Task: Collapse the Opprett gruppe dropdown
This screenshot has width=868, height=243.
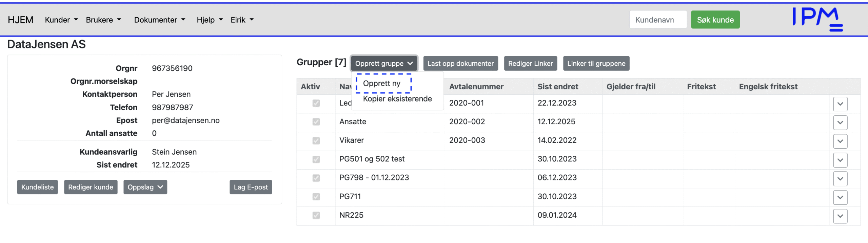Action: coord(384,64)
